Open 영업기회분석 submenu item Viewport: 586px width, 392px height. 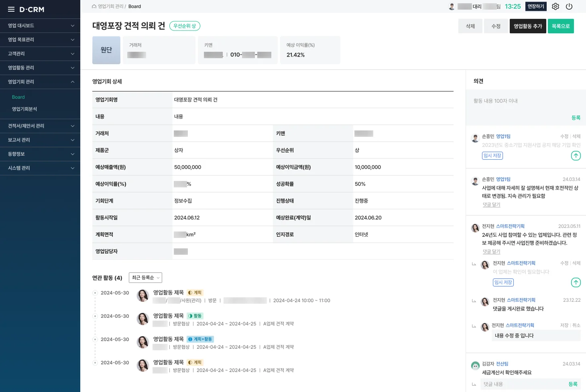[x=24, y=109]
